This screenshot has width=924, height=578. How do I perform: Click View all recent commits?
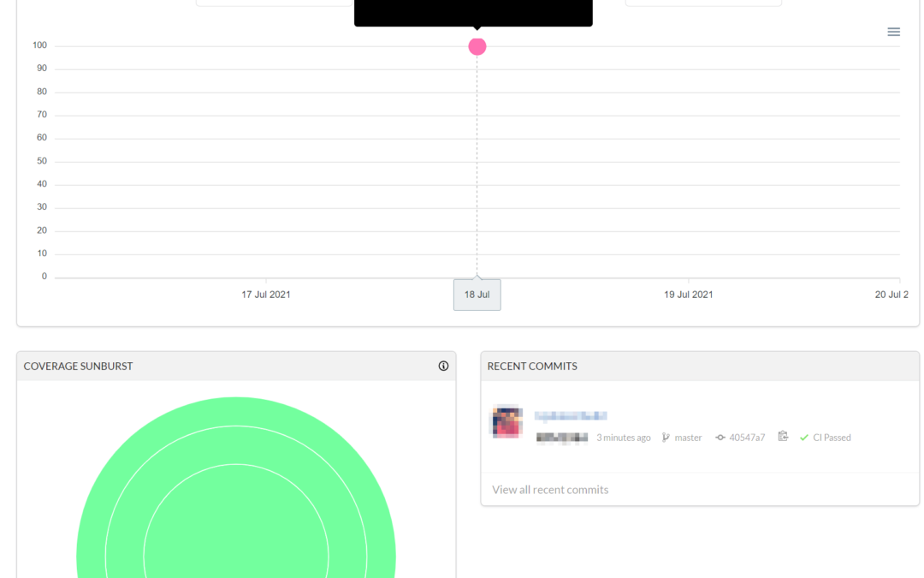[x=550, y=490]
